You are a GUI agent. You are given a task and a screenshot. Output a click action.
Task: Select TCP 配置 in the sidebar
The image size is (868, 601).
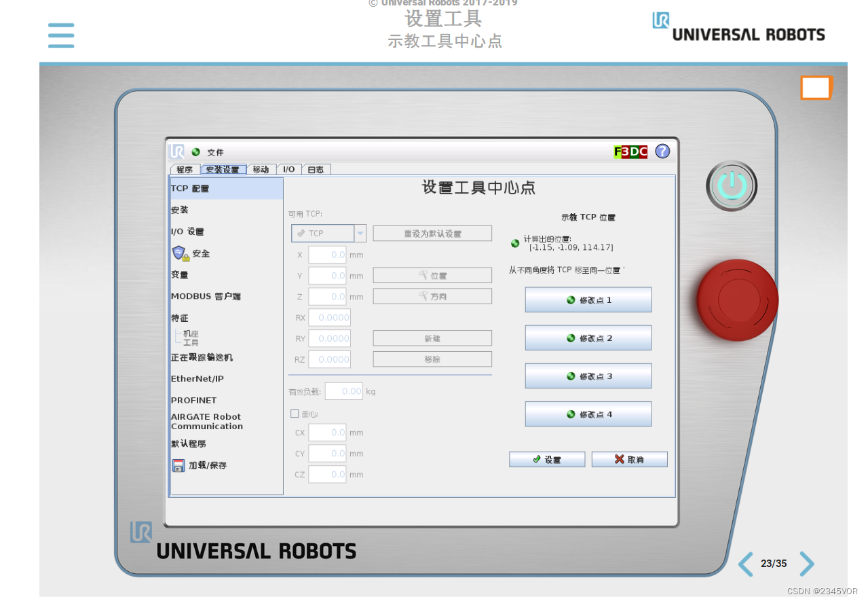[227, 189]
